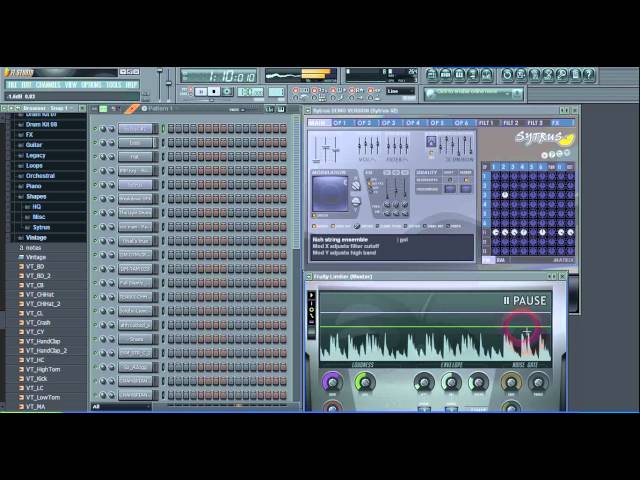Viewport: 640px width, 480px height.
Task: Click the master pitch slider in top toolbar
Action: point(169,85)
